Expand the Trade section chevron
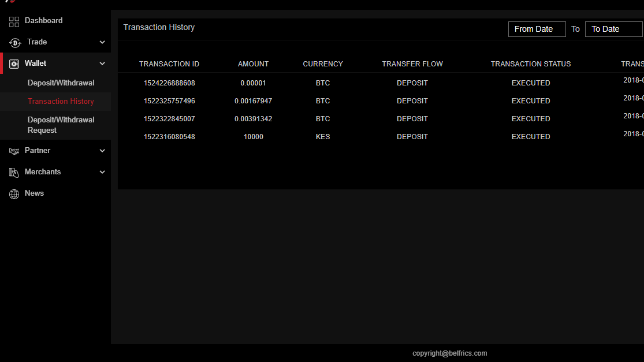This screenshot has height=362, width=644. click(102, 42)
